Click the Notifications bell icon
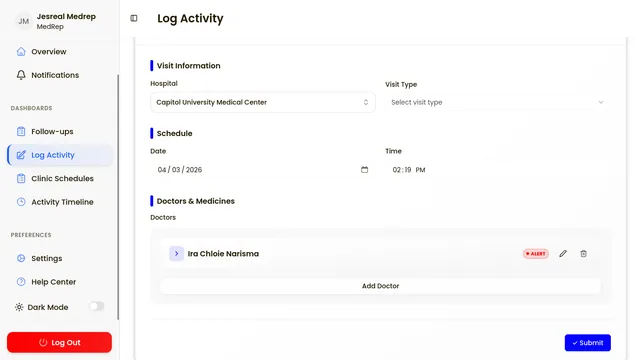Viewport: 640px width, 360px height. tap(21, 75)
